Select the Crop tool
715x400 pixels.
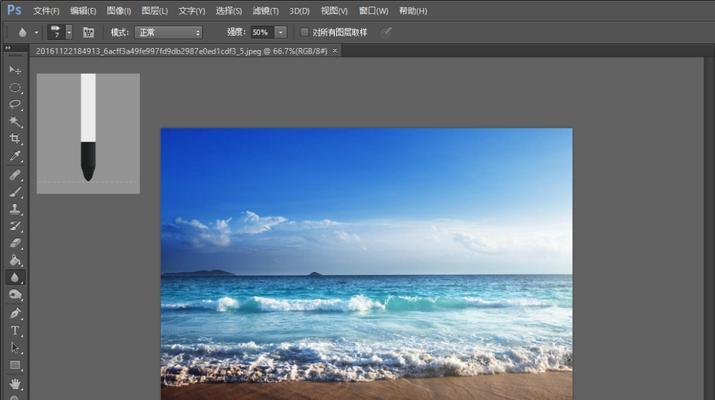tap(15, 139)
